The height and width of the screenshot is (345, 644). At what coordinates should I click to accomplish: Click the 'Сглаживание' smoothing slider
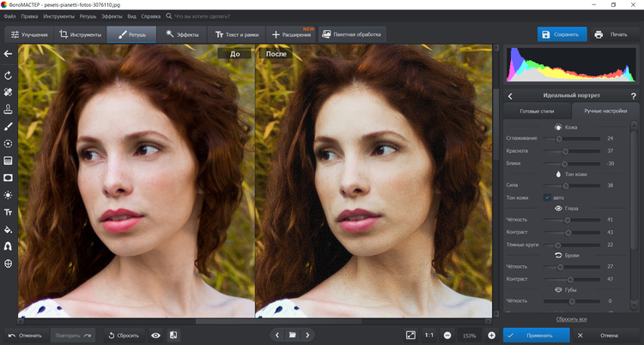[x=560, y=138]
